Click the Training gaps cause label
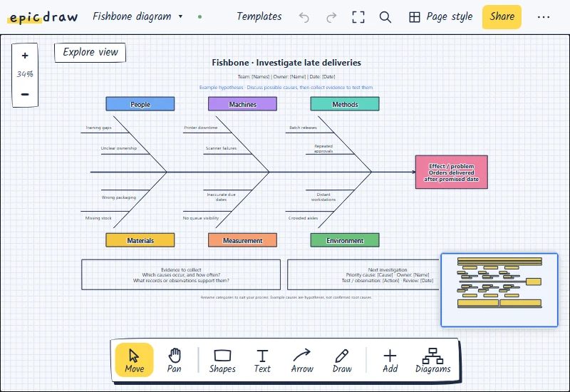 98,128
